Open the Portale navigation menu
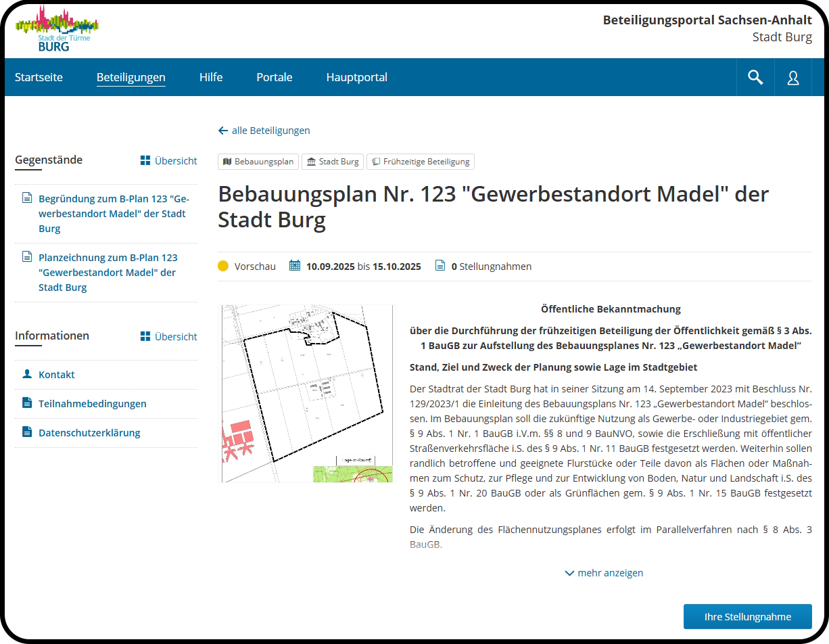The height and width of the screenshot is (644, 829). (x=274, y=77)
